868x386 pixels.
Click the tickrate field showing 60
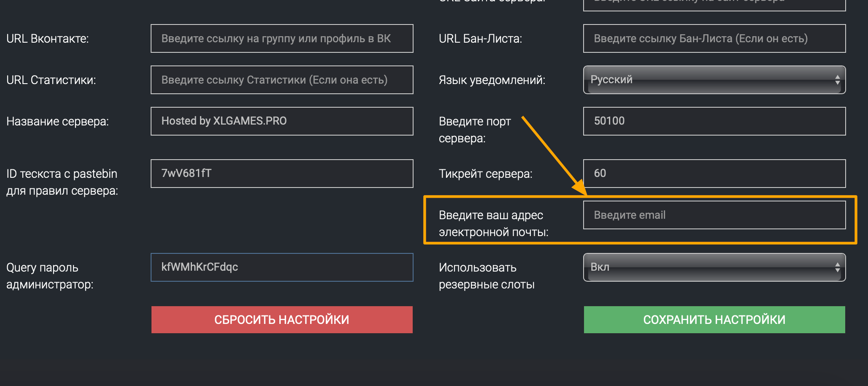(x=714, y=173)
